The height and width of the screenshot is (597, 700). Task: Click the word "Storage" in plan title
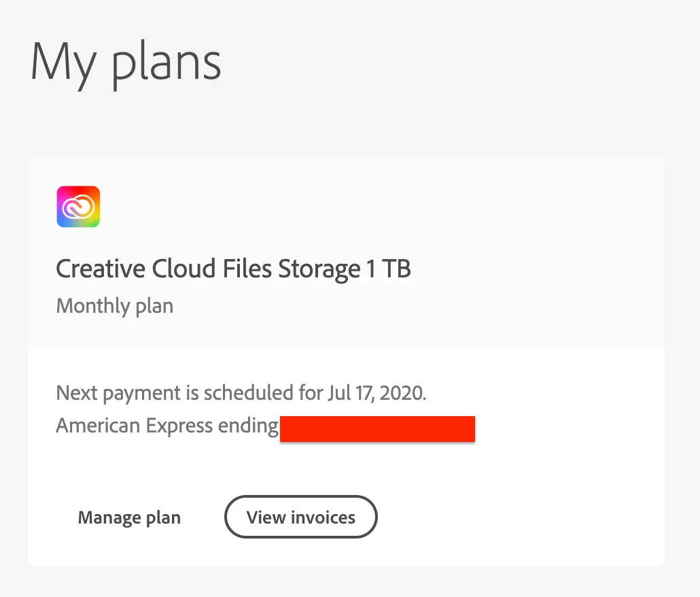pyautogui.click(x=319, y=269)
